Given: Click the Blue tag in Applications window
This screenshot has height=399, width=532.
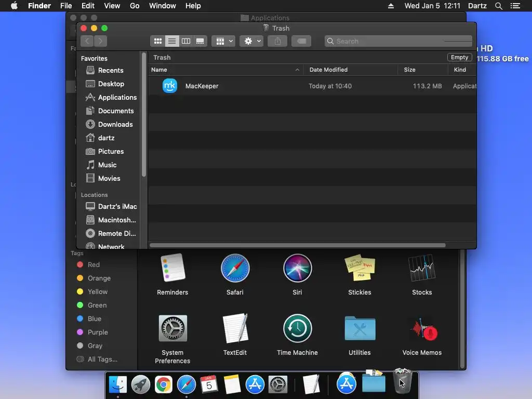Looking at the screenshot, I should [89, 319].
